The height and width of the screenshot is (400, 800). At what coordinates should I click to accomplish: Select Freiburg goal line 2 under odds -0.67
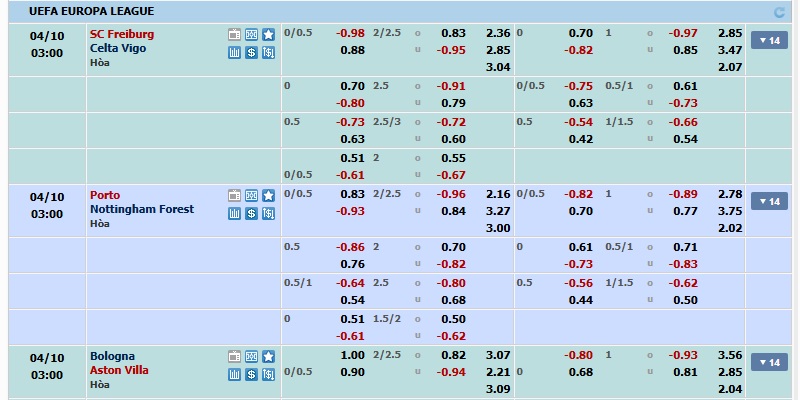point(451,175)
